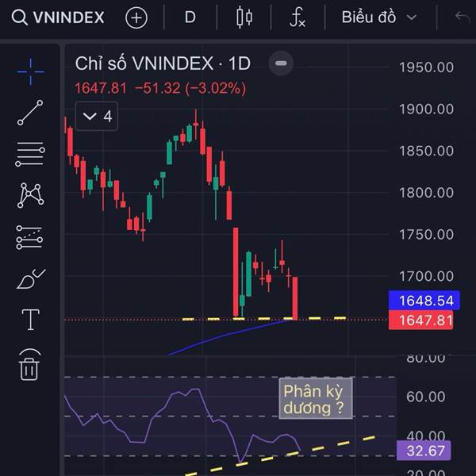Click the Chỉ số VNINDEX · 1D title
The image size is (476, 476).
[x=163, y=63]
